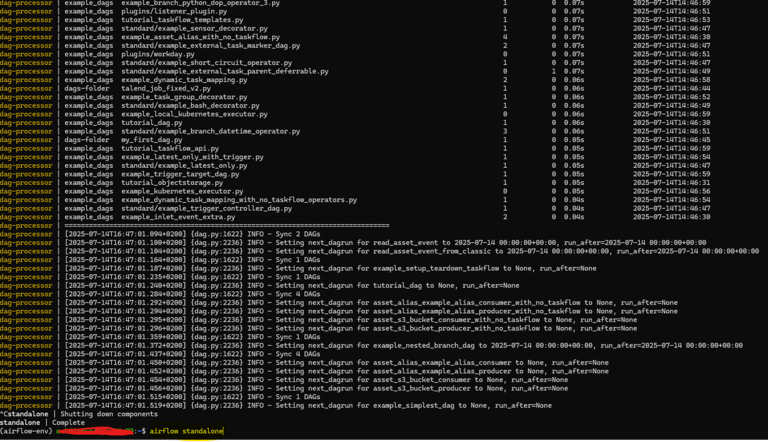The width and height of the screenshot is (768, 442).
Task: Click log timestamp [2025-07-14T16:47:01.094+0200]
Action: pyautogui.click(x=125, y=234)
